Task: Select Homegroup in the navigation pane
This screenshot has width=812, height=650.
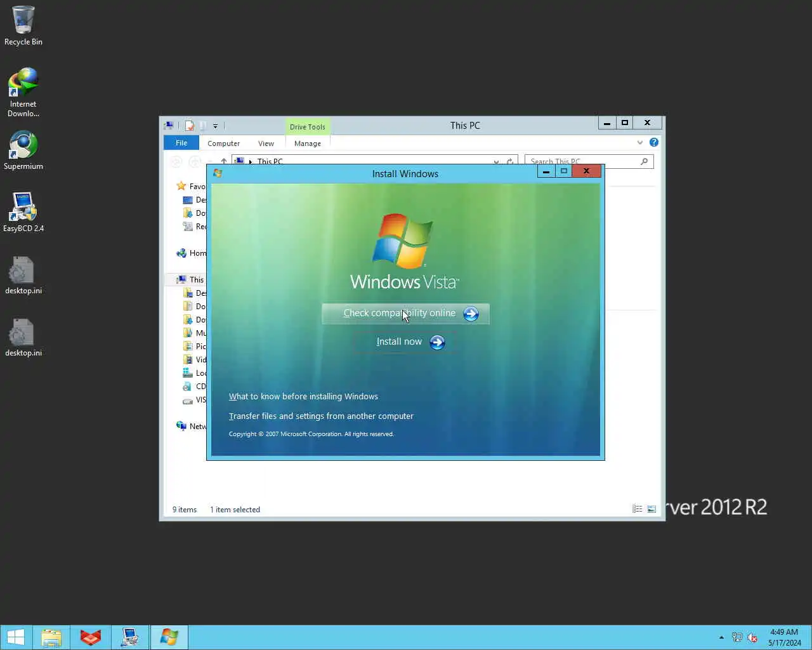Action: click(x=191, y=253)
